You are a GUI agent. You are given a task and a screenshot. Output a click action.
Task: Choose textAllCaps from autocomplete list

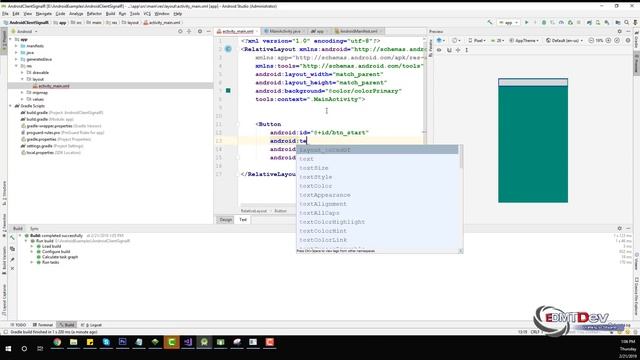coord(319,213)
